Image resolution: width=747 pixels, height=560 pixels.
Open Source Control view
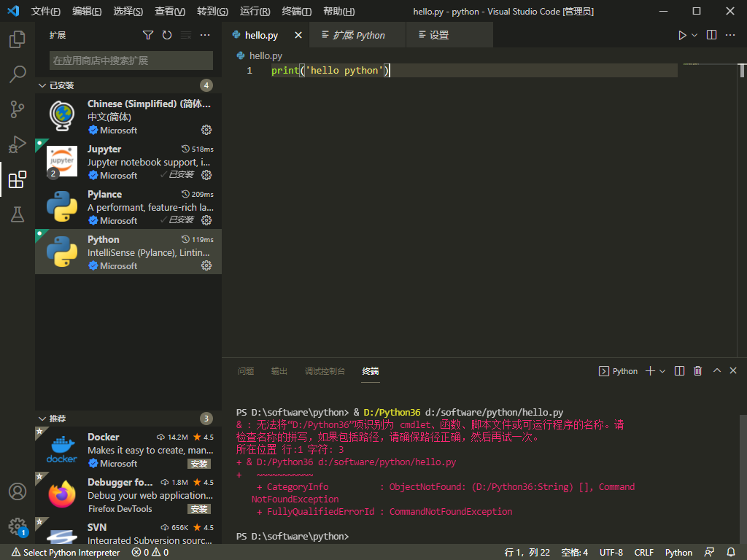[18, 109]
